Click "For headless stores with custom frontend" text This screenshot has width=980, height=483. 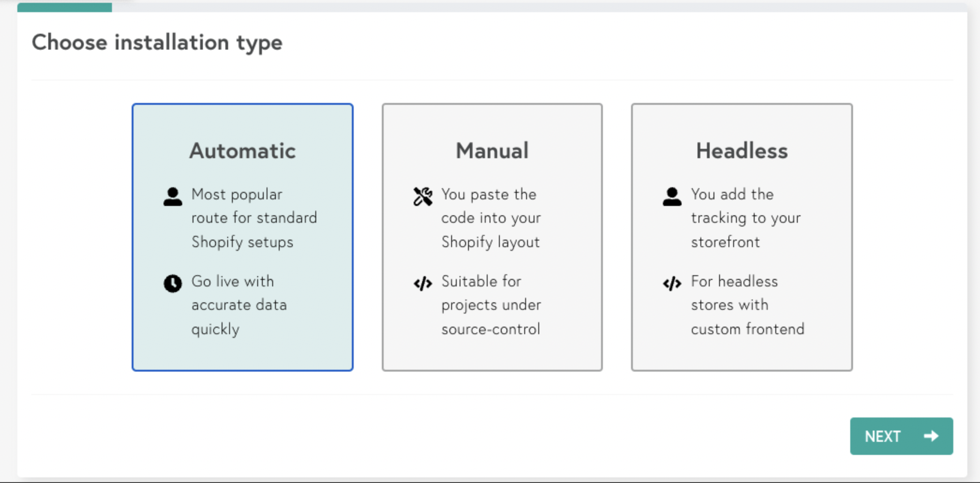tap(747, 305)
